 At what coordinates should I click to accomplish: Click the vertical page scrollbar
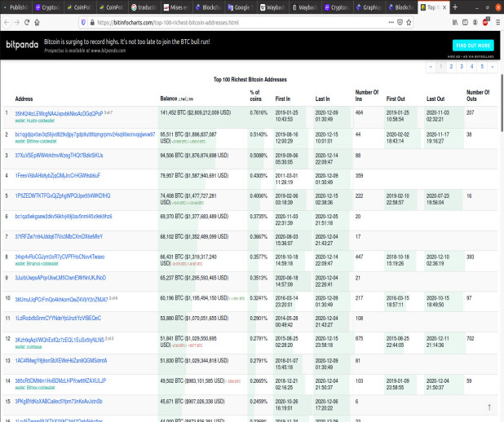tap(502, 103)
